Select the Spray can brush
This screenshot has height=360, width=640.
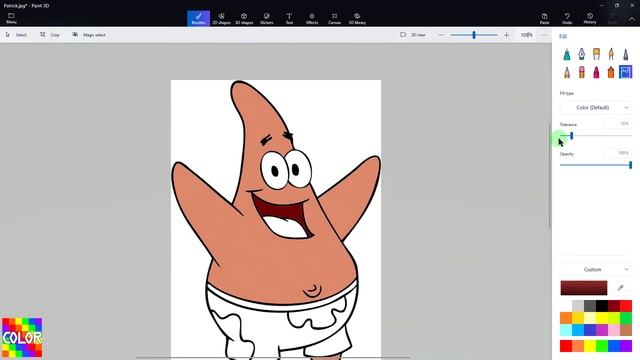[611, 72]
